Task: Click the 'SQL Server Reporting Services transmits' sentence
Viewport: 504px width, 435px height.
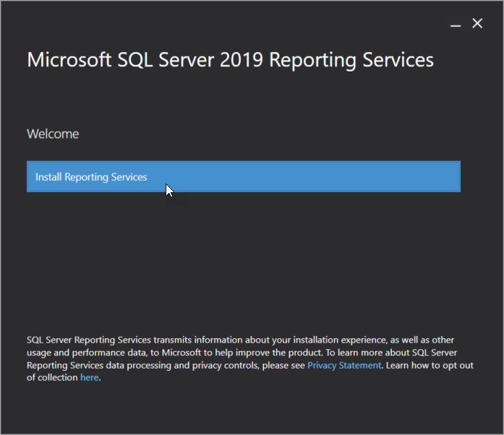Action: [x=110, y=340]
